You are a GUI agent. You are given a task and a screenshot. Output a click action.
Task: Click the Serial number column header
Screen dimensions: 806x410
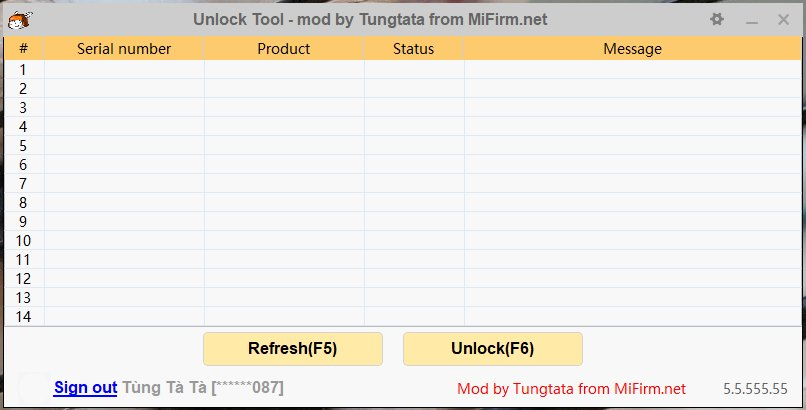point(124,48)
